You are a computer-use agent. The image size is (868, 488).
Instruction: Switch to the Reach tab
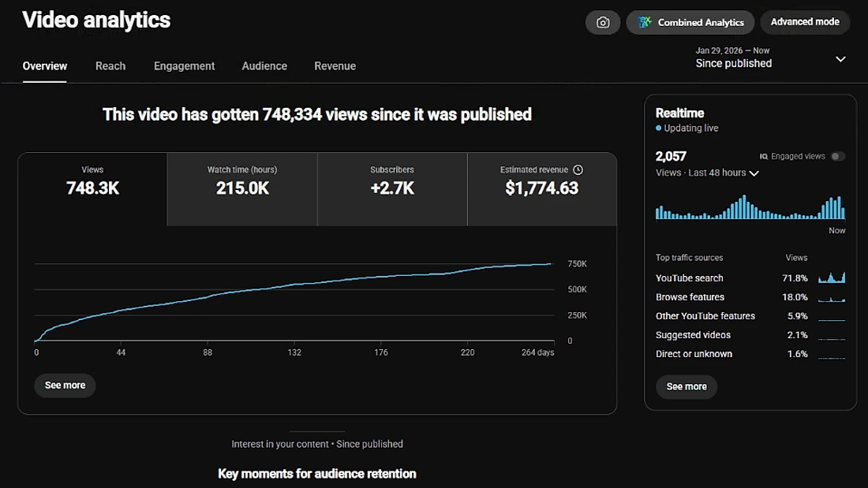110,66
